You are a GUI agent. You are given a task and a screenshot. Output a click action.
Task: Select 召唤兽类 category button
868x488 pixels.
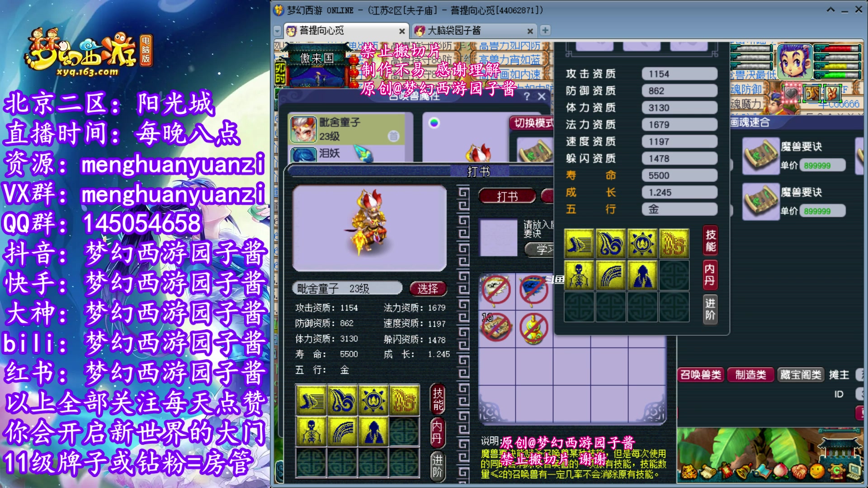pos(701,375)
